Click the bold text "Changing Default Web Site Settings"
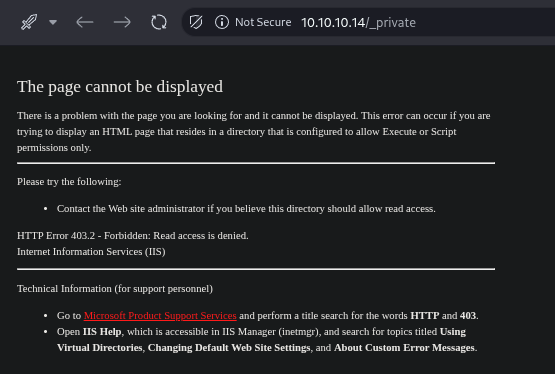Viewport: 555px width, 374px height. click(229, 347)
